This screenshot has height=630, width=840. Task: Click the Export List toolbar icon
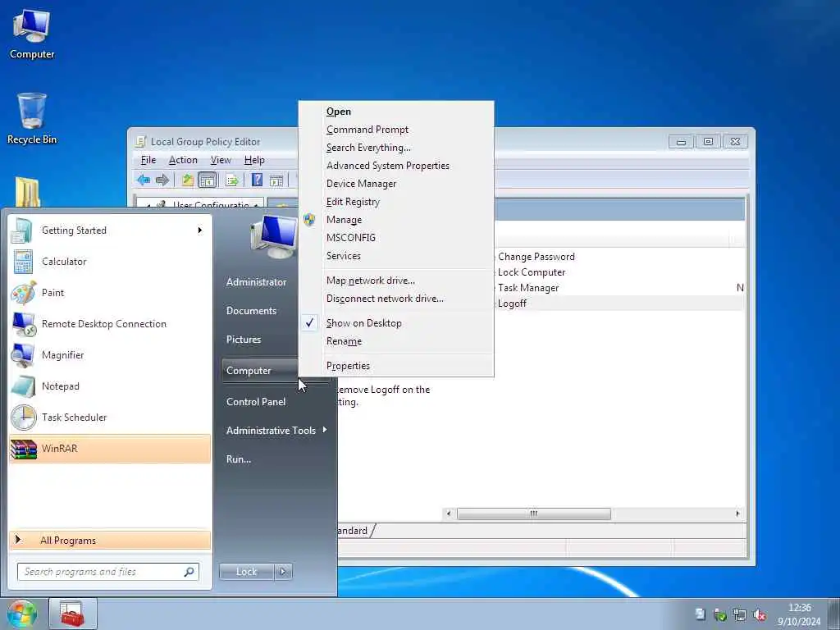pos(232,180)
